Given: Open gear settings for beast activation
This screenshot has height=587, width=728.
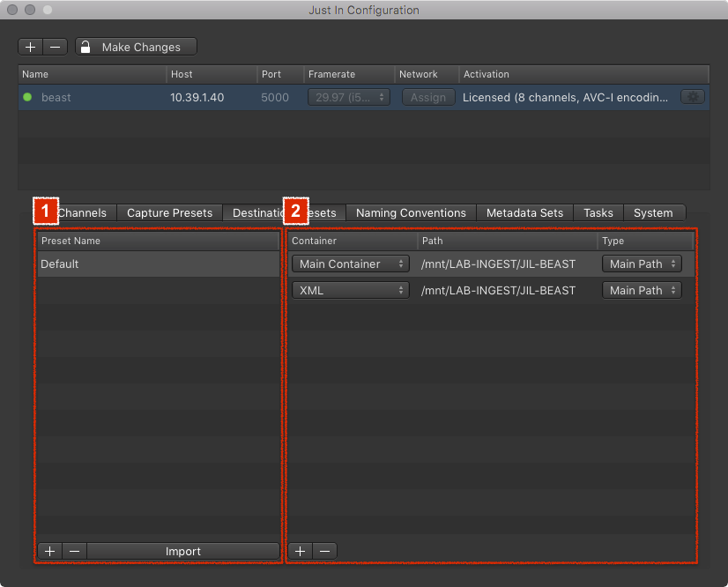Looking at the screenshot, I should 692,97.
